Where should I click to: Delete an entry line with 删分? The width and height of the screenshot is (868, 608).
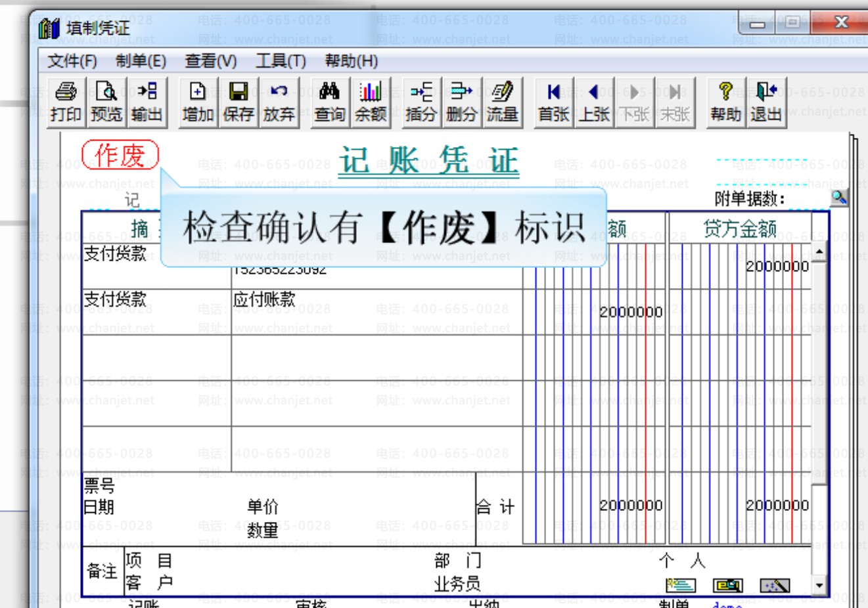[462, 102]
